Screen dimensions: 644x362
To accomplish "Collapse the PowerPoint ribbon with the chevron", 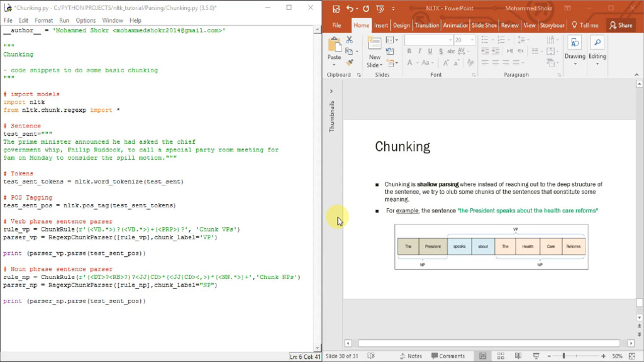I will pyautogui.click(x=638, y=75).
